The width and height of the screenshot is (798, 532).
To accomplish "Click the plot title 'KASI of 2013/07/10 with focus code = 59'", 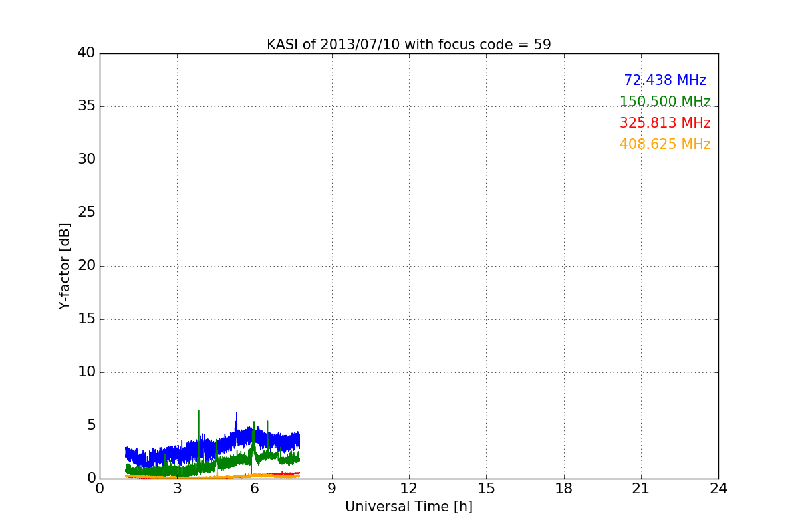I will 408,45.
